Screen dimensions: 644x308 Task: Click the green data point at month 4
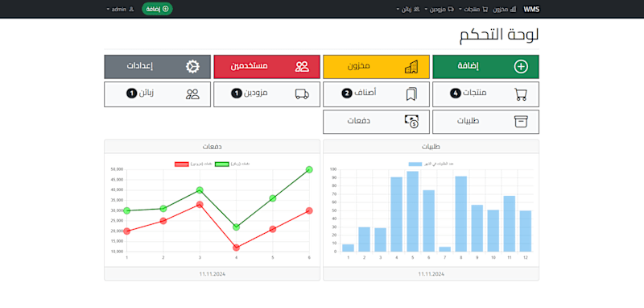(236, 227)
